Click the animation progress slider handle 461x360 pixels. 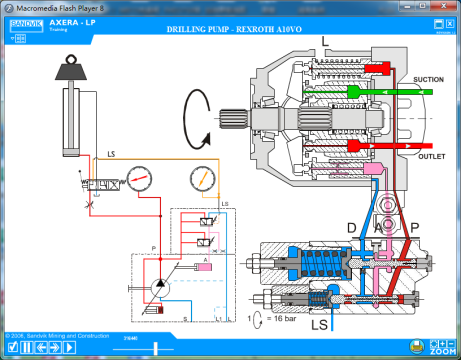tap(155, 349)
